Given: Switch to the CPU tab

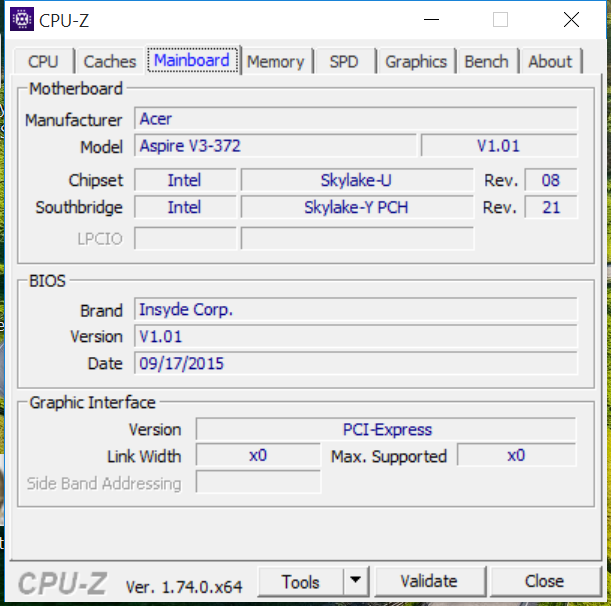Looking at the screenshot, I should click(x=43, y=62).
